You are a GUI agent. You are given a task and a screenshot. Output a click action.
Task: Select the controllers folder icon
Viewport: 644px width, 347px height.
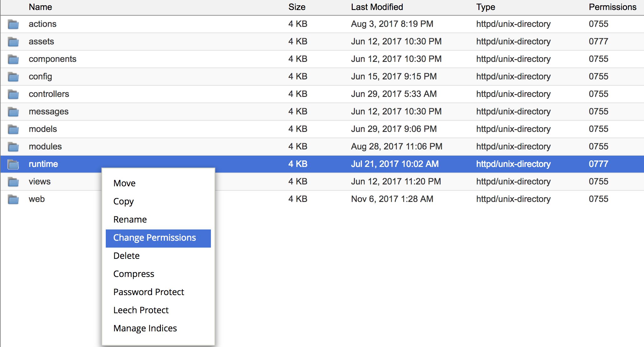13,94
